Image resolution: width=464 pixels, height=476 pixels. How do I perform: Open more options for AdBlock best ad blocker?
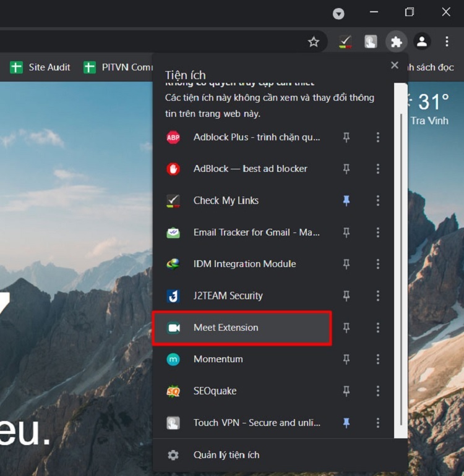378,169
